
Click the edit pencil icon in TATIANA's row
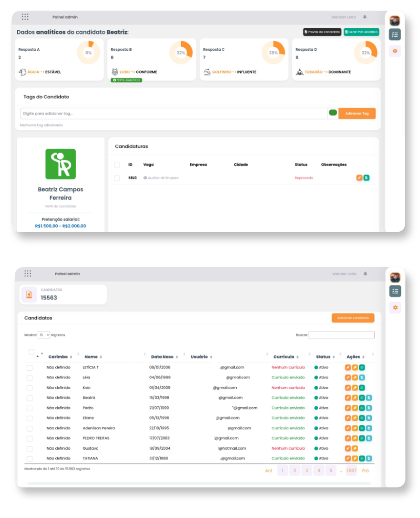coord(348,458)
